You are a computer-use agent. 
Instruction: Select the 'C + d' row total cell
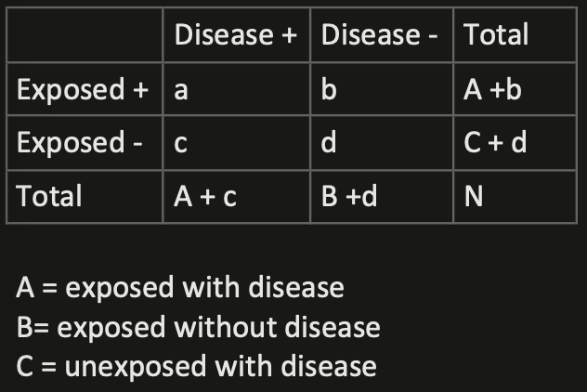(x=495, y=143)
